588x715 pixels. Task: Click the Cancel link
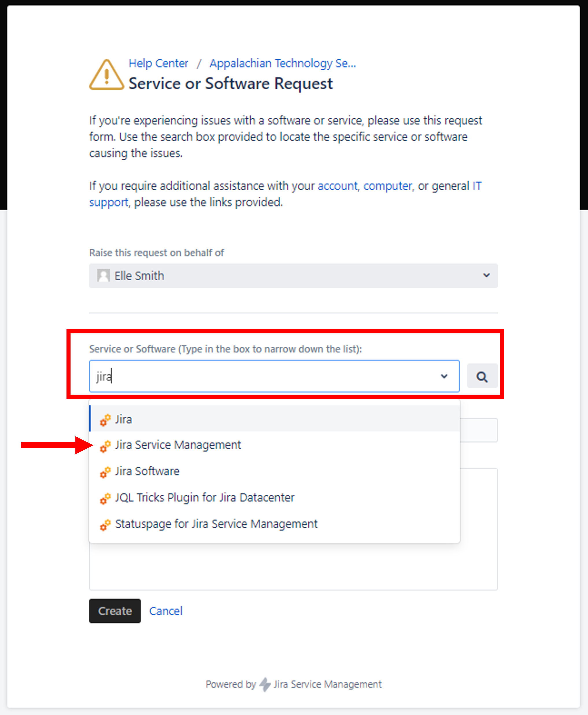[x=166, y=611]
